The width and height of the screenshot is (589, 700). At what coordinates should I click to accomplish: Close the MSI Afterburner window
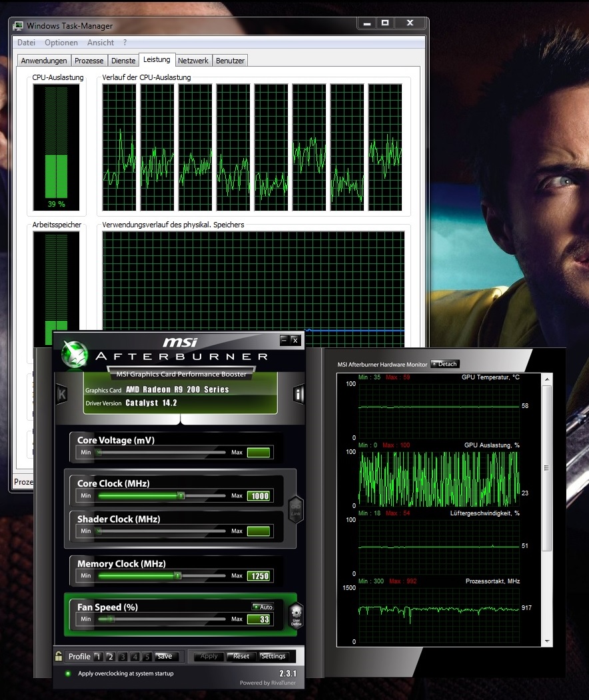point(295,340)
